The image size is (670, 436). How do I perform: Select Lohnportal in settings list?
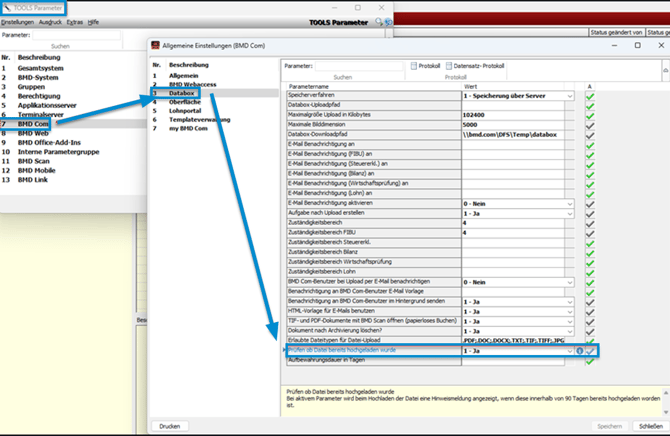point(185,111)
